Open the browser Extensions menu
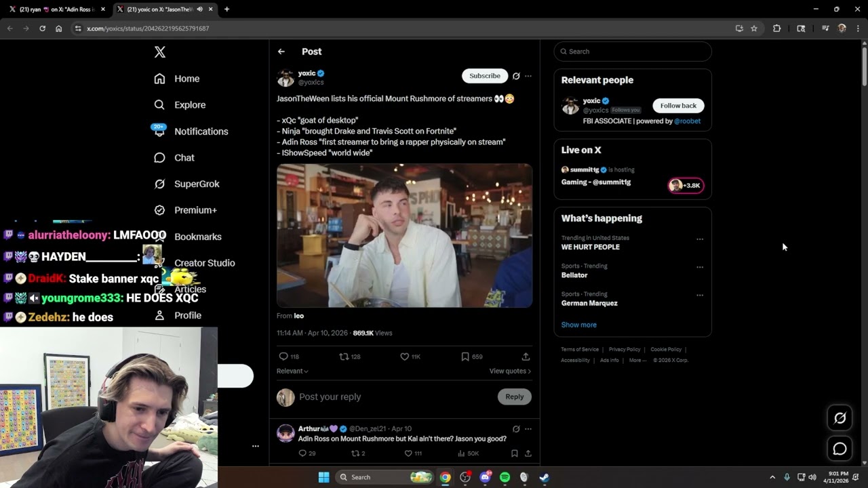 [777, 28]
